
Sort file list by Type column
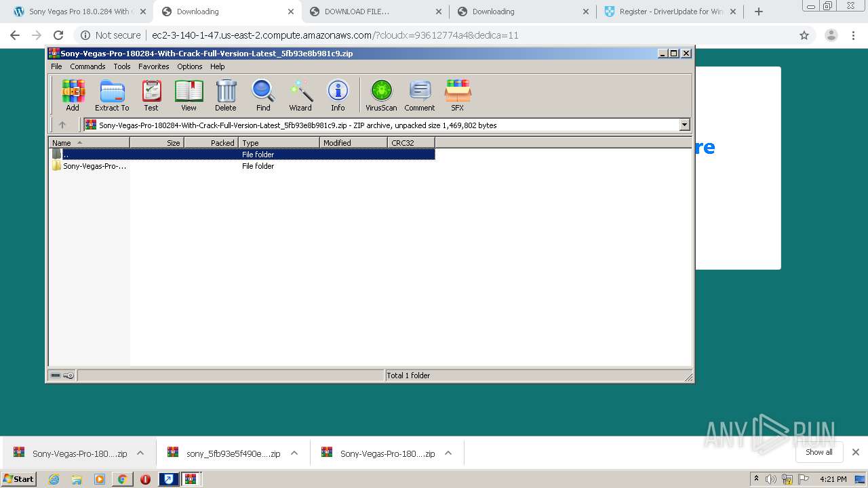click(279, 142)
